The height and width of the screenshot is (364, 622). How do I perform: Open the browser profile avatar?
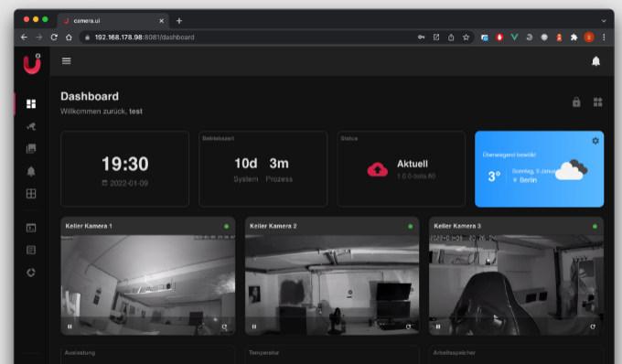click(x=589, y=37)
